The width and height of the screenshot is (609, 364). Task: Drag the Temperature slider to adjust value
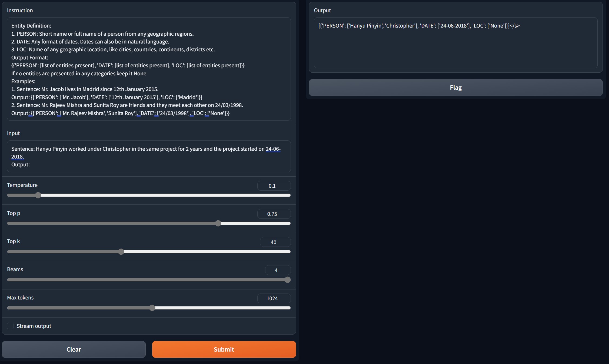[x=38, y=196]
